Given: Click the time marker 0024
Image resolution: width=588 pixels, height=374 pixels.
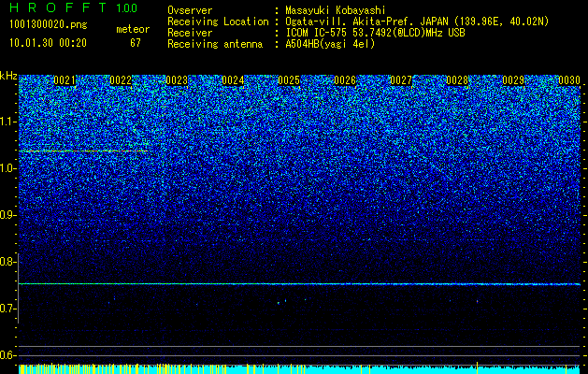Looking at the screenshot, I should (233, 80).
